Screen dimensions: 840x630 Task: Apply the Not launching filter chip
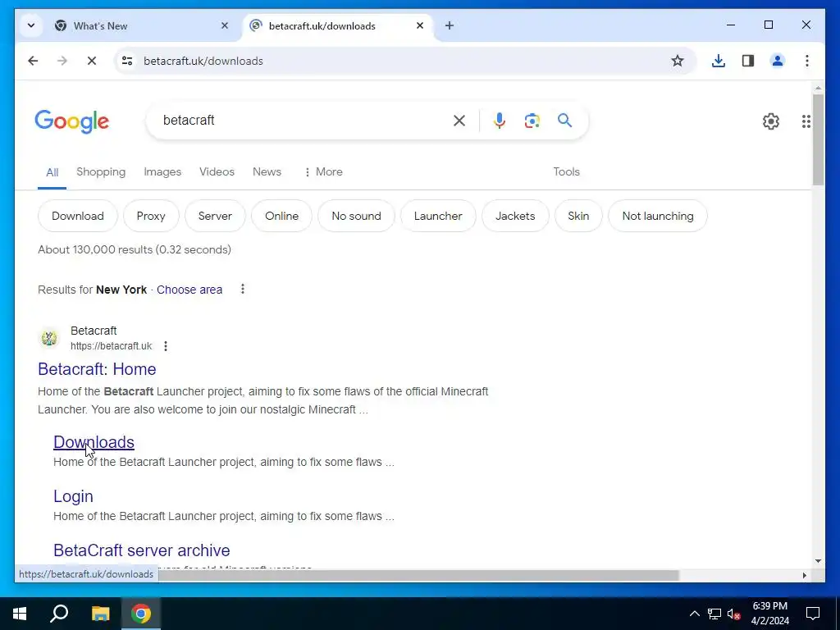click(x=658, y=216)
